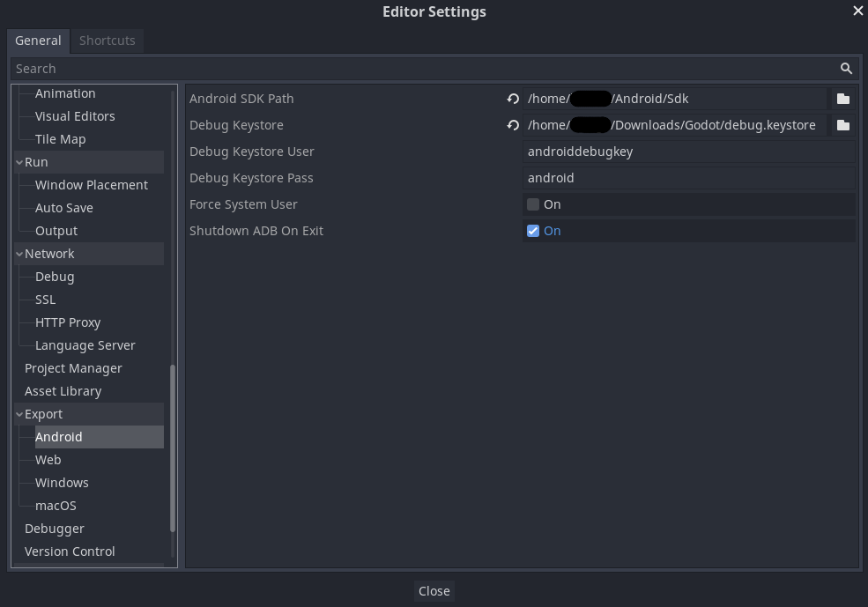Select Debug under Network
Screen dimensions: 868x607
[55, 277]
